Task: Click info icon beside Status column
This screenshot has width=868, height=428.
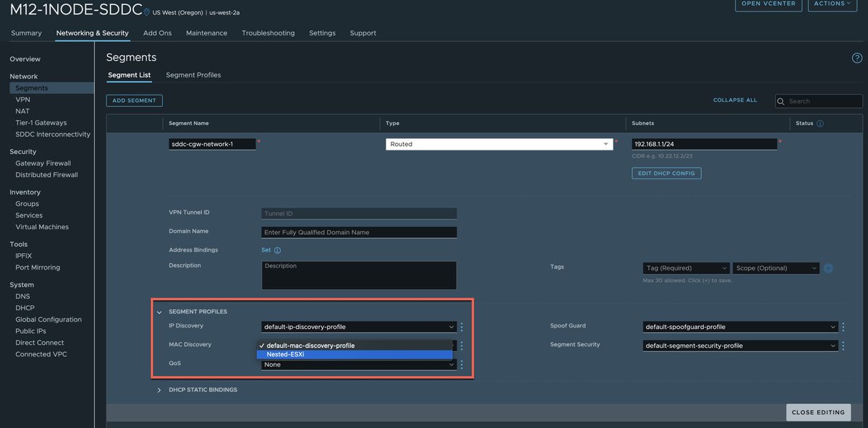Action: click(820, 124)
